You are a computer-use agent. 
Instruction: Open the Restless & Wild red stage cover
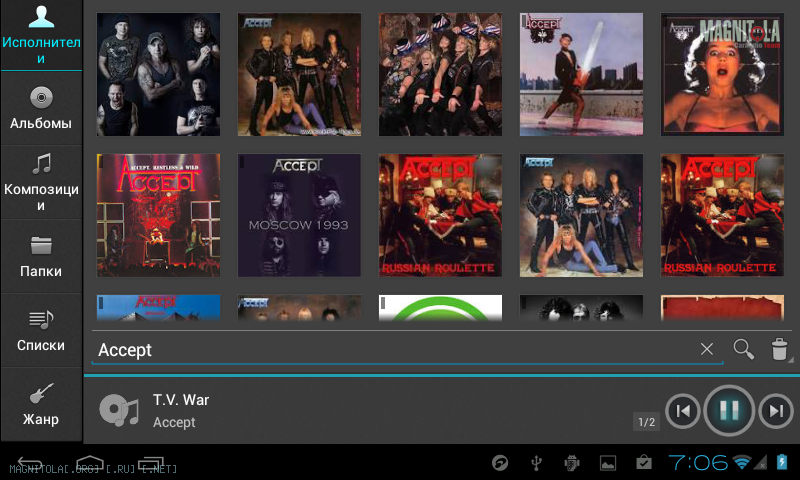point(159,215)
